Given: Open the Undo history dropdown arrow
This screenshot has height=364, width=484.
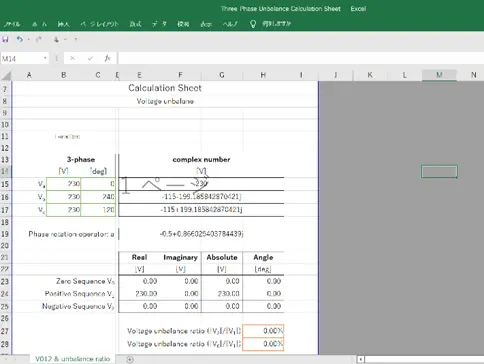Looking at the screenshot, I should pyautogui.click(x=28, y=39).
